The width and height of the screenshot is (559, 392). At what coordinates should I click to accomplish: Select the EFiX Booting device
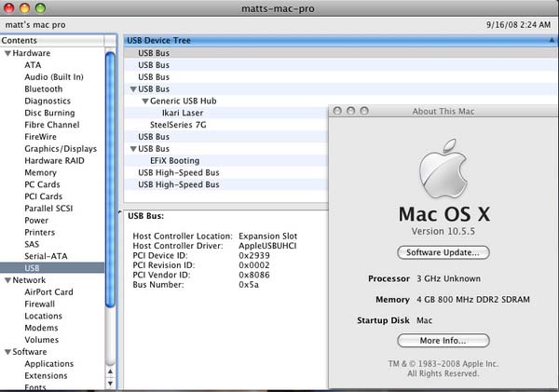click(172, 160)
